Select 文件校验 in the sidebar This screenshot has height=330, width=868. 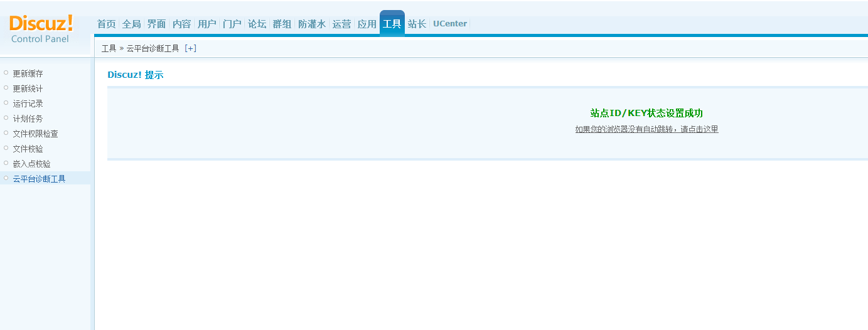pyautogui.click(x=28, y=149)
